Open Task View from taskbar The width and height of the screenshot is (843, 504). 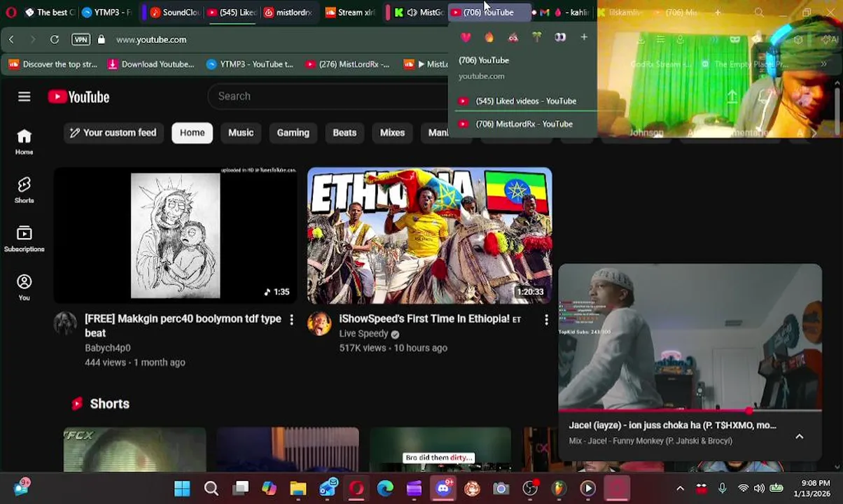coord(240,488)
